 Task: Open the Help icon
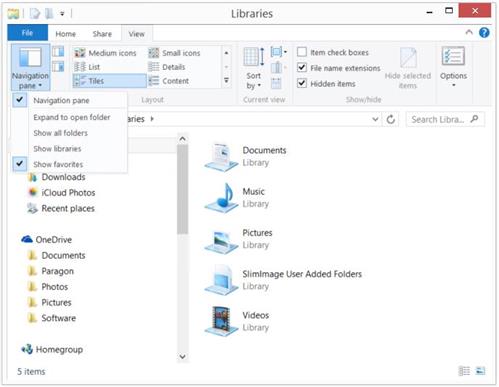(484, 33)
